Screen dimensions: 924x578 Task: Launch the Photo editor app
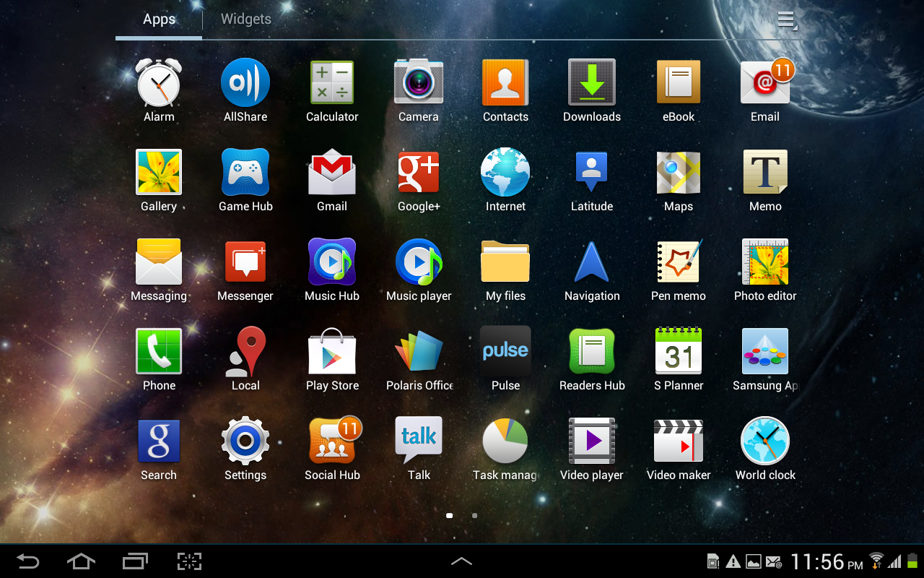(x=765, y=269)
